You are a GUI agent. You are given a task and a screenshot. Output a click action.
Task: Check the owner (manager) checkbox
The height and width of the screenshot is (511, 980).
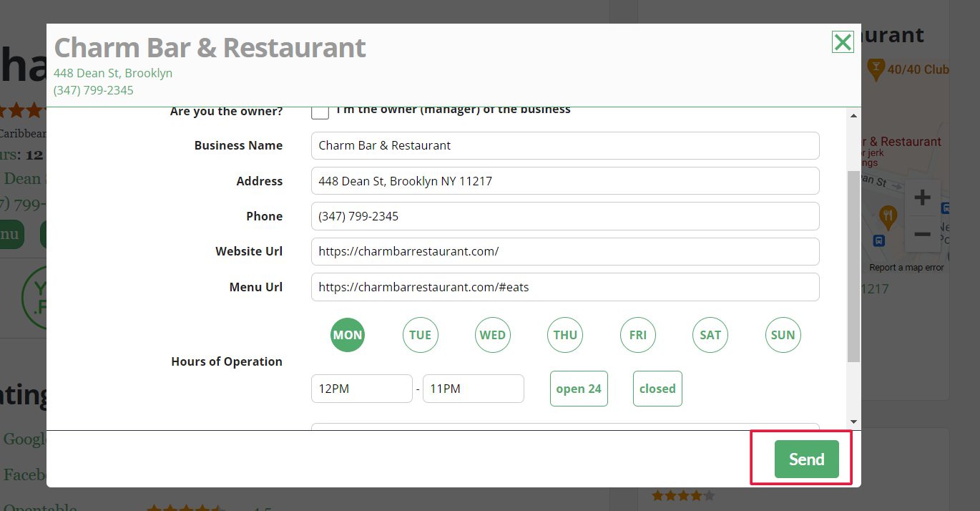[x=320, y=112]
